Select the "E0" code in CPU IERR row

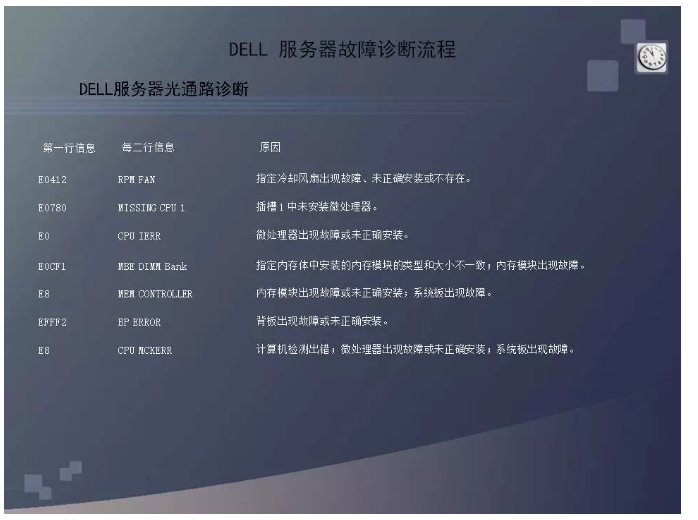44,236
